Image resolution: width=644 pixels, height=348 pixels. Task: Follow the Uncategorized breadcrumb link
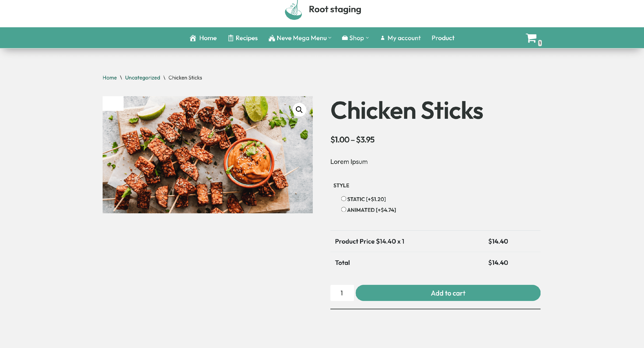pyautogui.click(x=142, y=78)
